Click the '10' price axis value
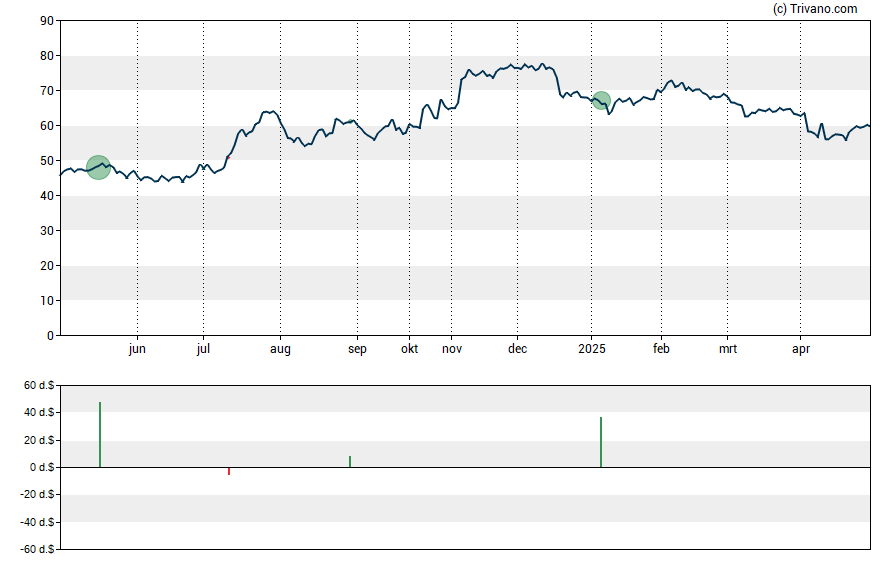The width and height of the screenshot is (888, 565). (46, 301)
